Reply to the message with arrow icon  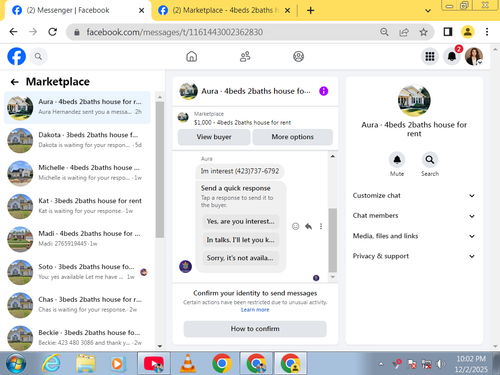click(308, 226)
